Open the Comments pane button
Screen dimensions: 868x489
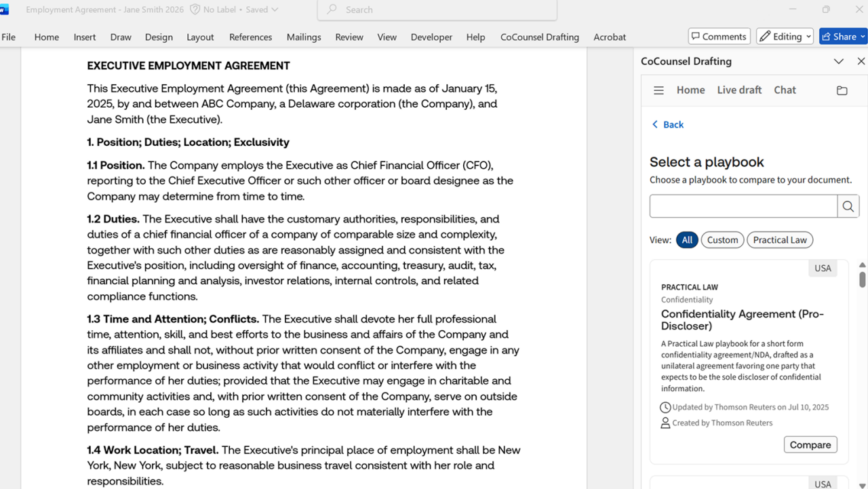[719, 37]
